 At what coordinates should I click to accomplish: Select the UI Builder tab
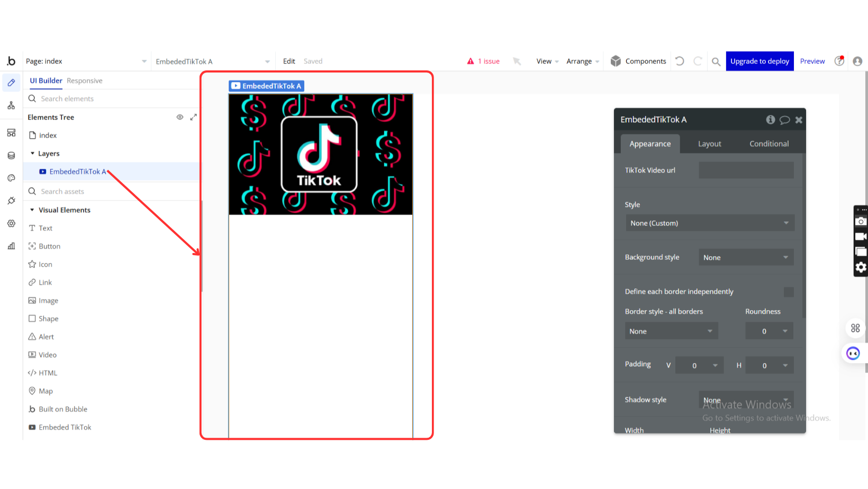pyautogui.click(x=46, y=80)
